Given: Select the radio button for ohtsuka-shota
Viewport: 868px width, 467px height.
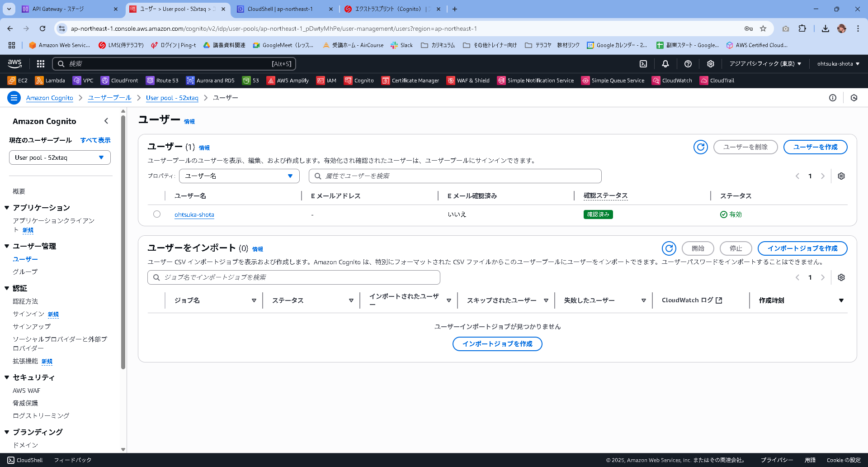Looking at the screenshot, I should (x=157, y=214).
